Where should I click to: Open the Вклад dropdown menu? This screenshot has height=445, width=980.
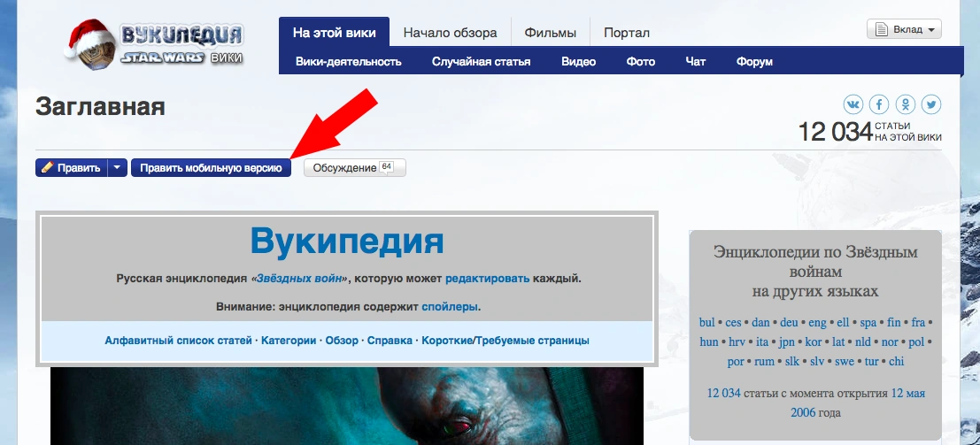point(904,29)
